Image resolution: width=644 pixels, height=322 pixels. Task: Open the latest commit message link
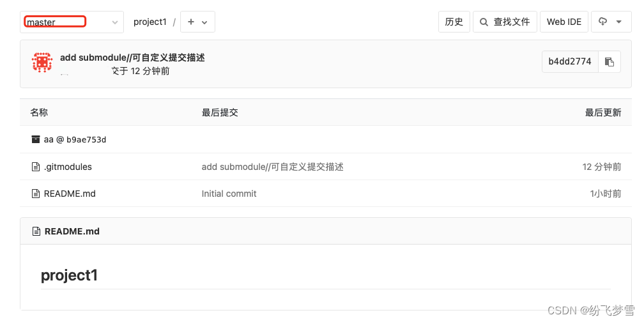tap(132, 57)
